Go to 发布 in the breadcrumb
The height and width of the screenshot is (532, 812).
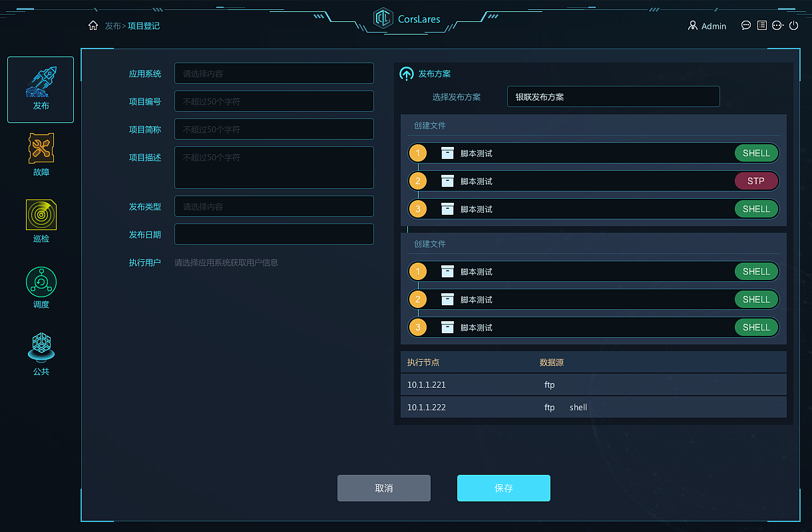tap(113, 26)
